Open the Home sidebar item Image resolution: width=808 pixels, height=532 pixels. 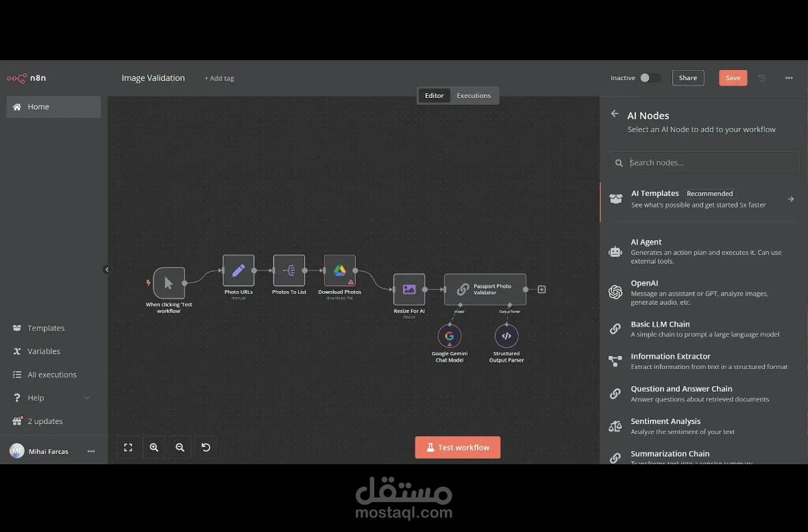53,107
